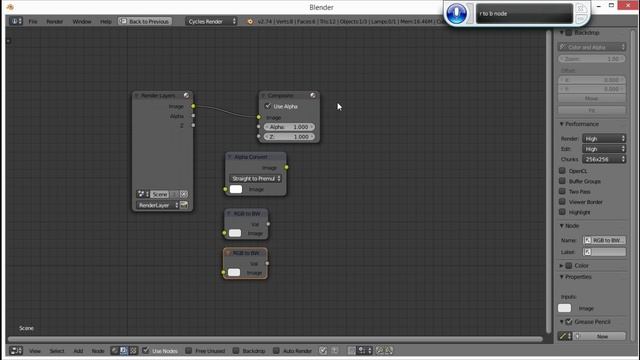
Task: Adjust the Composite node Z slider
Action: [289, 137]
